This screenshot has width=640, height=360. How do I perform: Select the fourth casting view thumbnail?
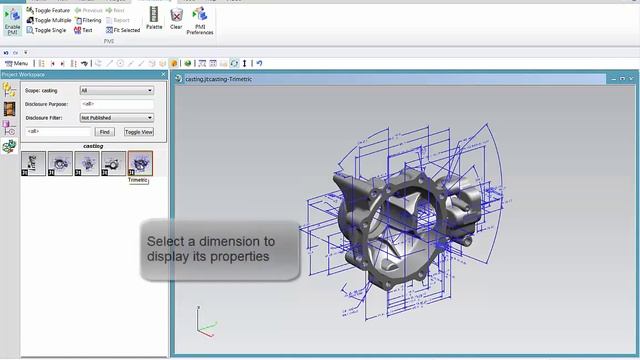(x=113, y=163)
